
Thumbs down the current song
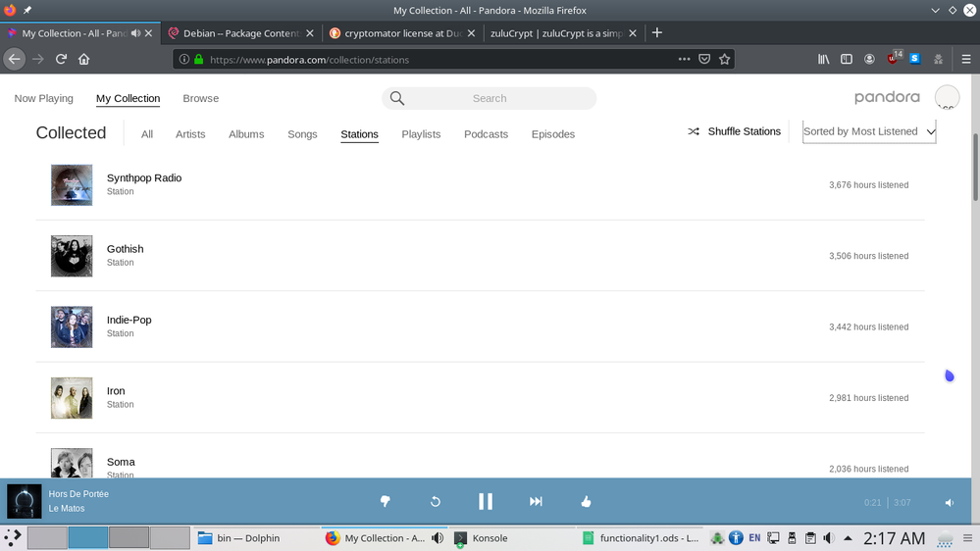[x=385, y=501]
